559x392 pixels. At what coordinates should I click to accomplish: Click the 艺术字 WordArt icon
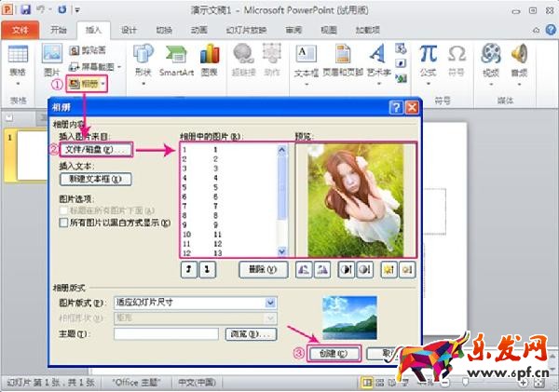coord(377,54)
